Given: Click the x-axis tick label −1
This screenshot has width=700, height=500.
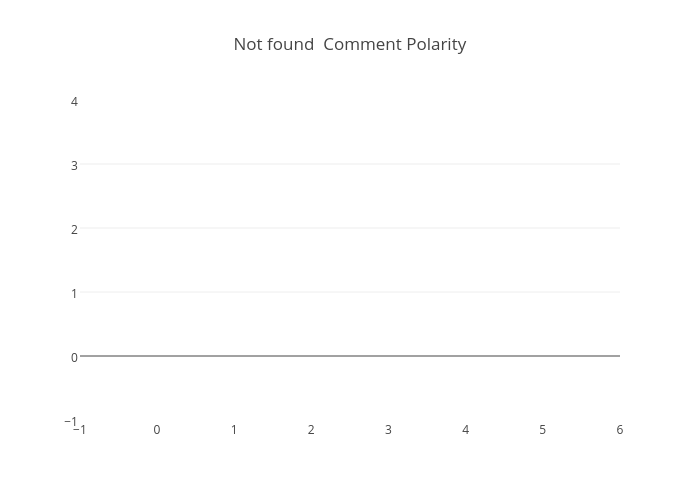Looking at the screenshot, I should click(82, 430).
